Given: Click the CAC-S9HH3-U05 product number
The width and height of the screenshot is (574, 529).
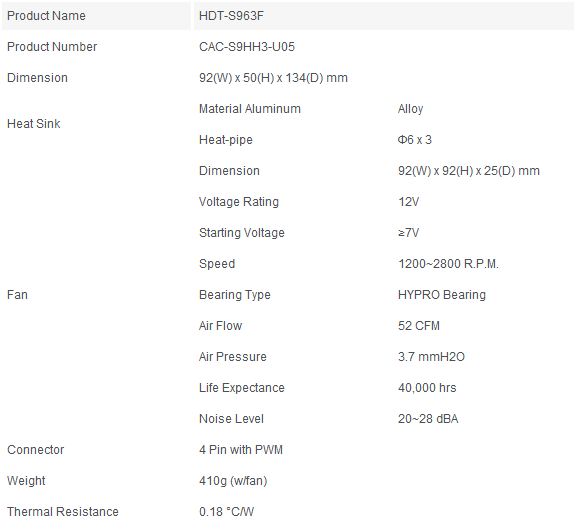Looking at the screenshot, I should click(247, 47).
